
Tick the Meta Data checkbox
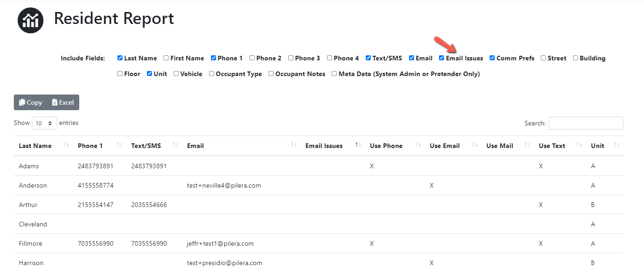[x=334, y=74]
